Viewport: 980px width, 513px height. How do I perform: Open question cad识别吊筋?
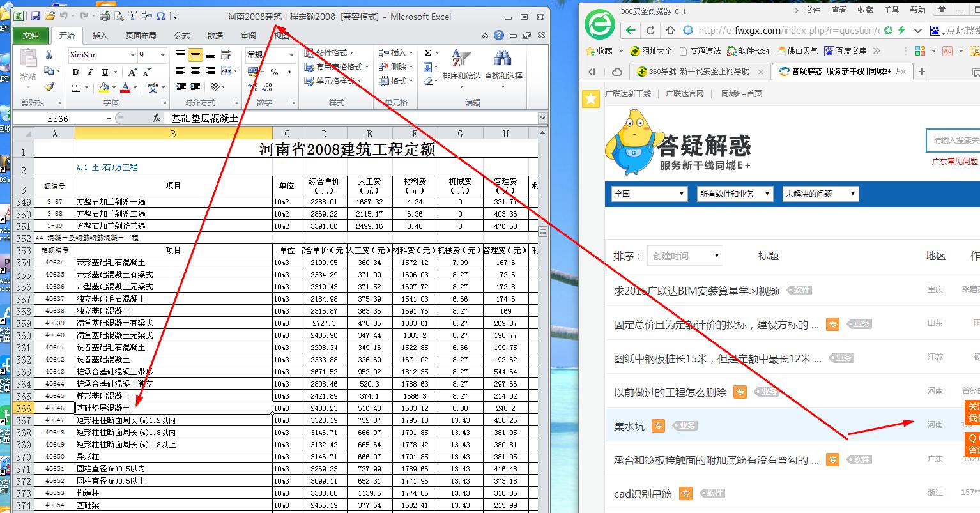tap(643, 493)
